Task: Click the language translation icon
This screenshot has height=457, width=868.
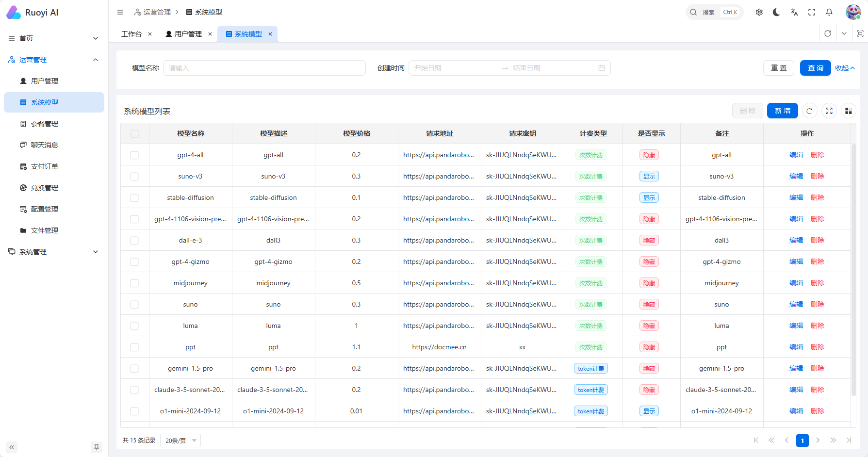Action: coord(794,12)
